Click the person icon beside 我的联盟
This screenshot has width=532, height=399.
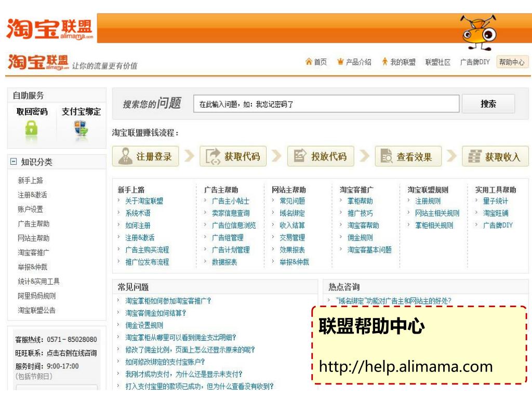(x=385, y=61)
